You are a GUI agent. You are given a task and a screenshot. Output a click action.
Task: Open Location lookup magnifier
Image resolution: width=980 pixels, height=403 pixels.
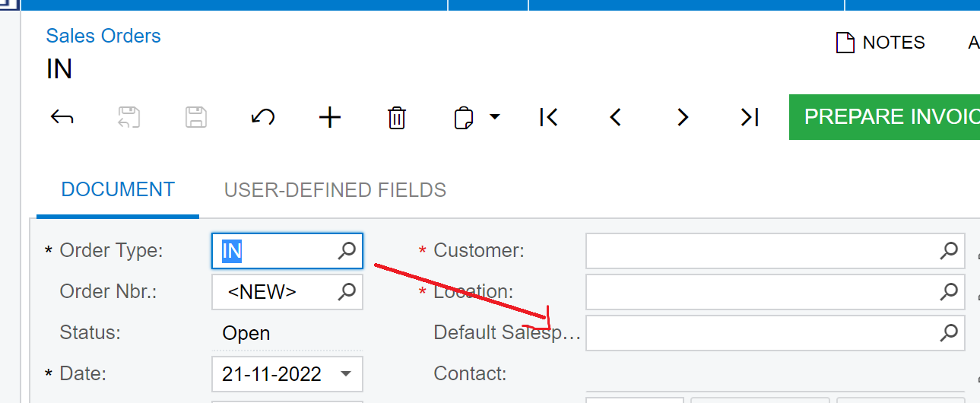[948, 292]
